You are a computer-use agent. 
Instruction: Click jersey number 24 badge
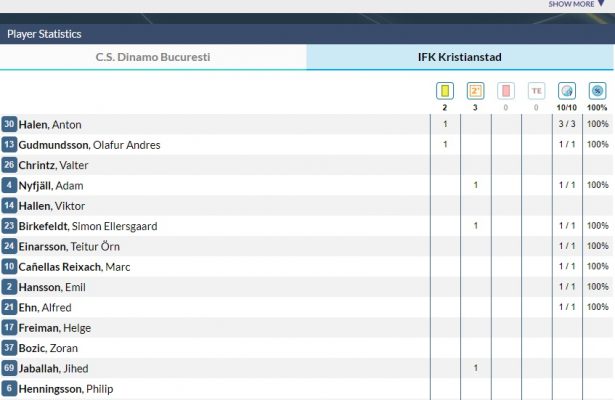point(9,246)
